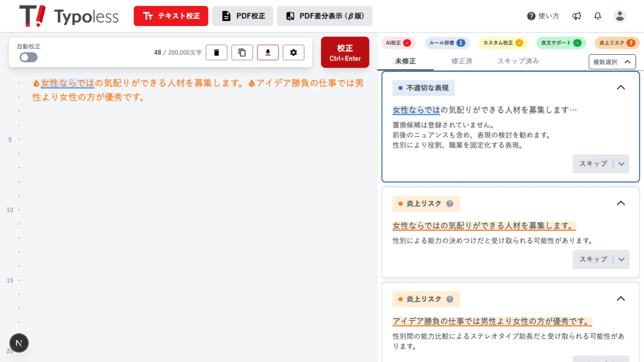Click highlighted 女性ならでは in the 不適切な表現 card

(x=416, y=110)
